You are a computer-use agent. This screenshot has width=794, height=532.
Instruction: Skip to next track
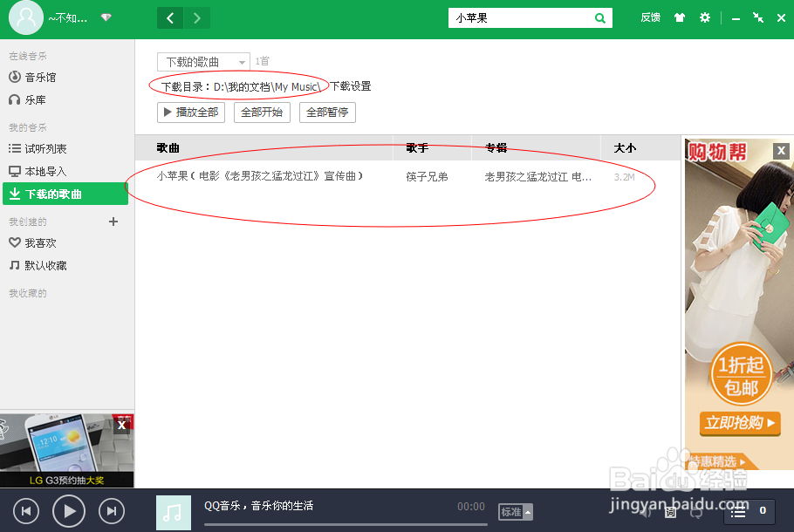(x=112, y=511)
